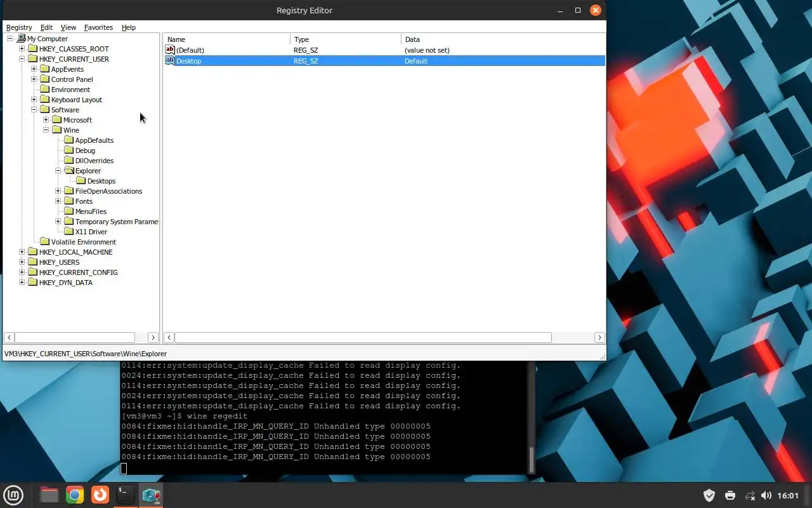Click the 'Default' data cell of Desktop row
This screenshot has height=508, width=812.
[x=416, y=61]
